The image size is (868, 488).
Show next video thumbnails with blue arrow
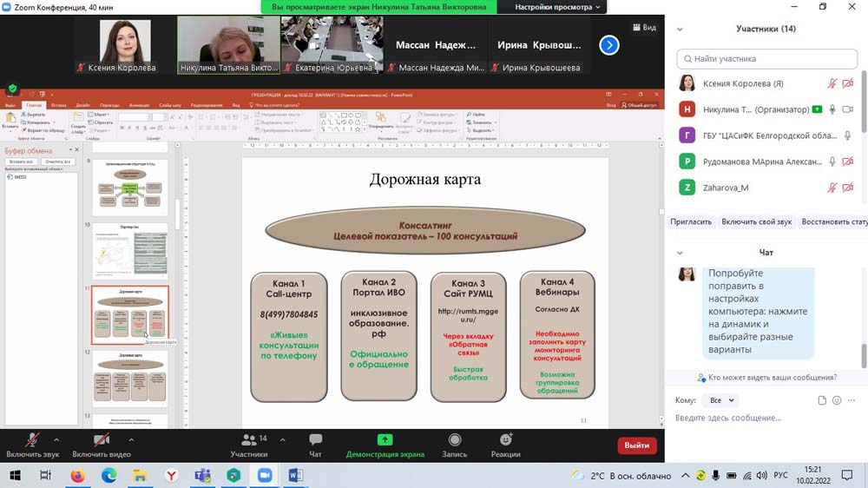[x=609, y=45]
